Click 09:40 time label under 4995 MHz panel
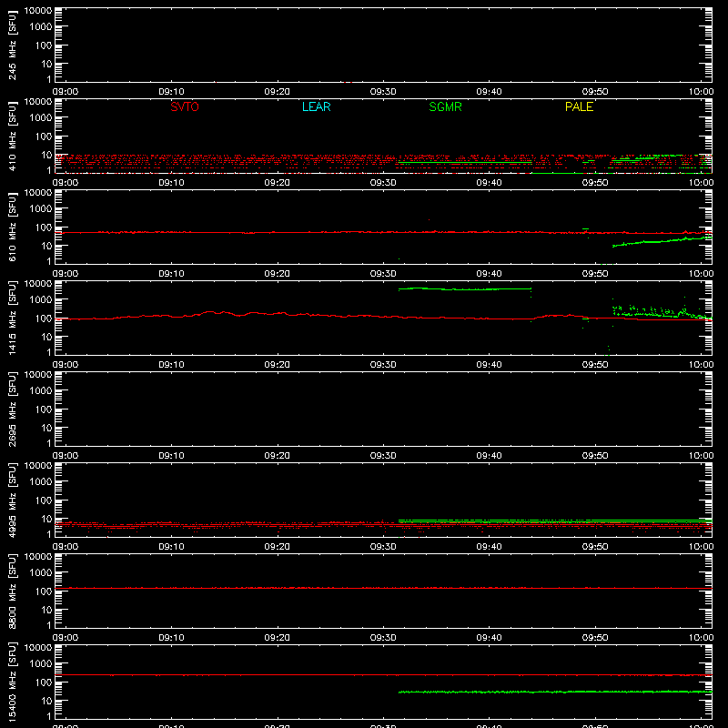728x728 pixels. [489, 547]
